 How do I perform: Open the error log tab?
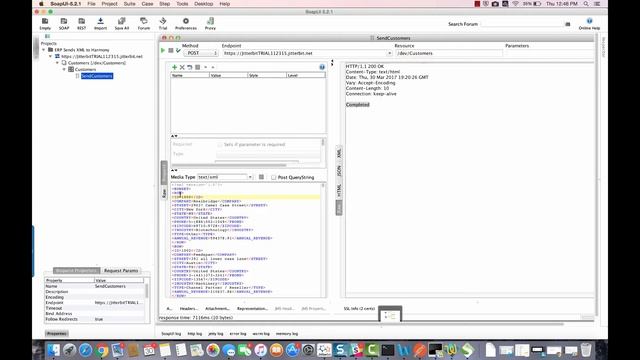238,334
